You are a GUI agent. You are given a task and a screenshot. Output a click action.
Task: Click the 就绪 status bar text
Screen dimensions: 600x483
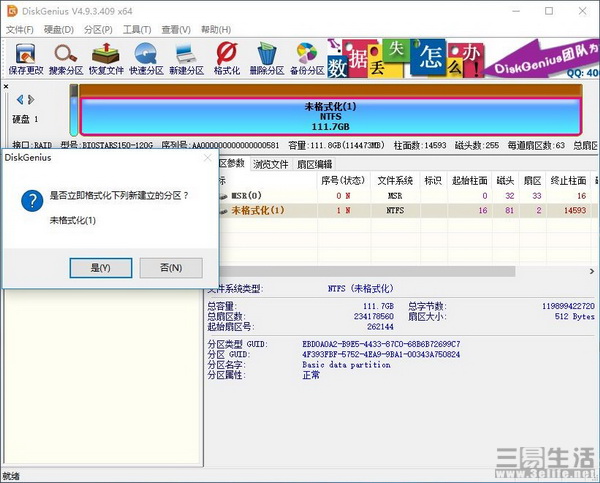coord(11,476)
